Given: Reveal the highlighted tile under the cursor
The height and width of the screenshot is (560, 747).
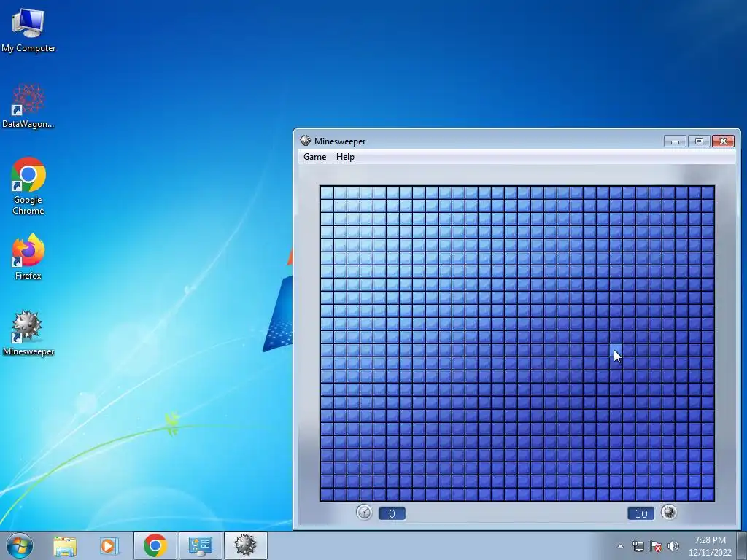Looking at the screenshot, I should tap(616, 349).
